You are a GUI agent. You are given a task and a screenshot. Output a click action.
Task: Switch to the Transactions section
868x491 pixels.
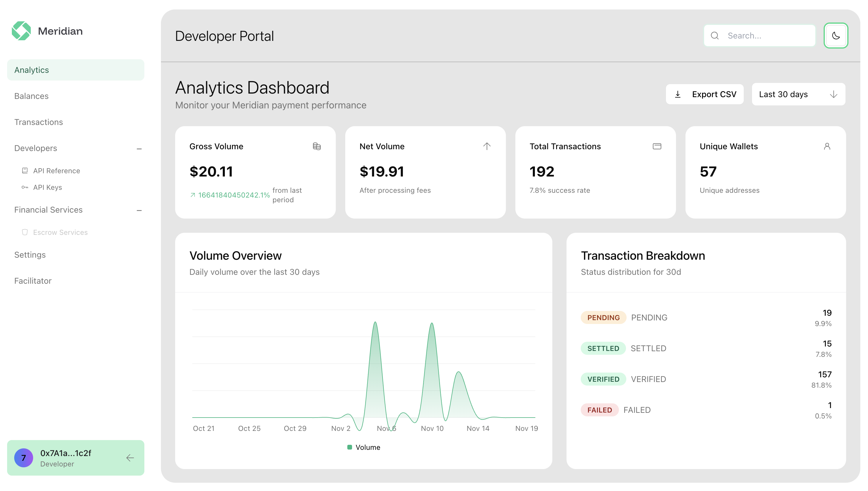38,122
